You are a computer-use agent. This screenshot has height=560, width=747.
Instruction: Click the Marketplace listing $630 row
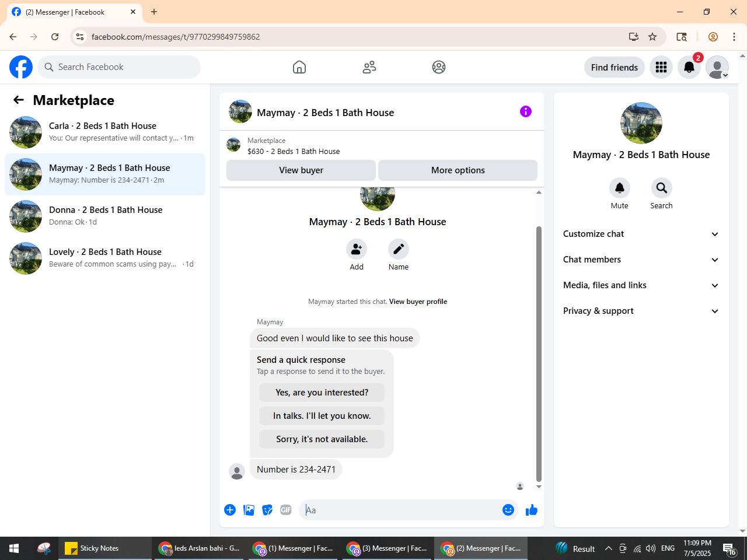tap(382, 145)
